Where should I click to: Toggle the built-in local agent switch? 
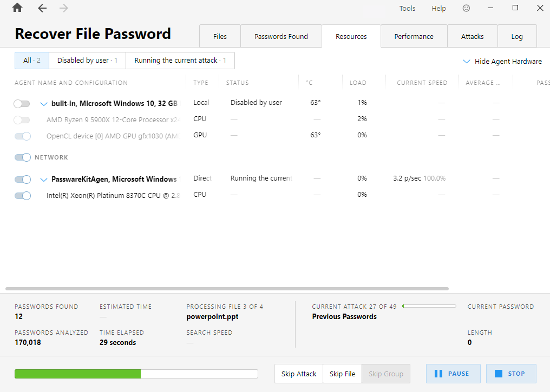[x=22, y=104]
